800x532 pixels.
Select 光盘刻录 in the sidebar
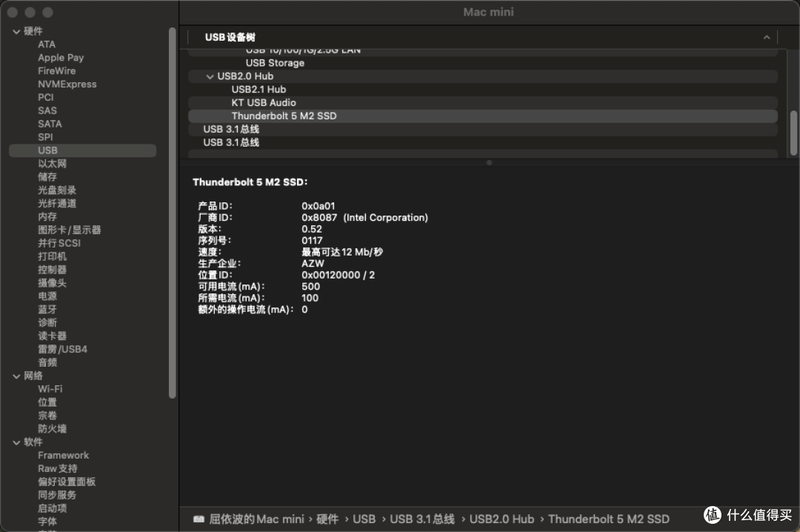[x=56, y=190]
